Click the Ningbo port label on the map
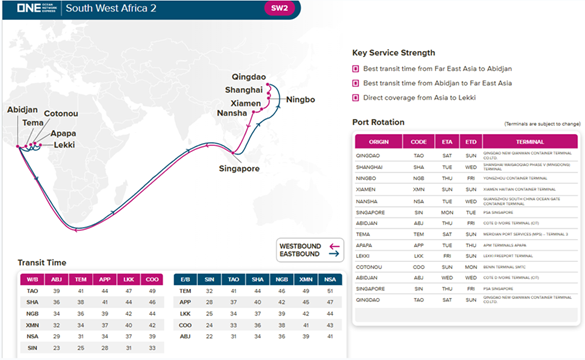Screen dimensions: 585x360 click(x=300, y=100)
